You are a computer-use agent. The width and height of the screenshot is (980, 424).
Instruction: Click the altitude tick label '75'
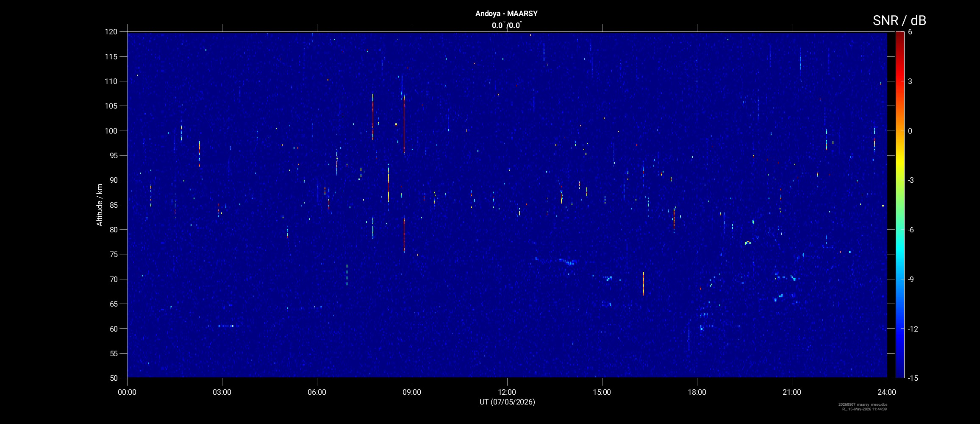(x=113, y=254)
